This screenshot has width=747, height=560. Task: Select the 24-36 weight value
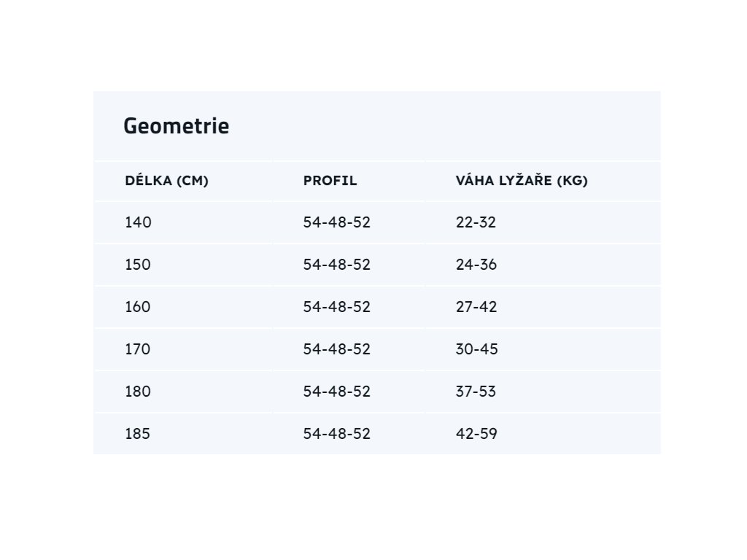tap(476, 265)
